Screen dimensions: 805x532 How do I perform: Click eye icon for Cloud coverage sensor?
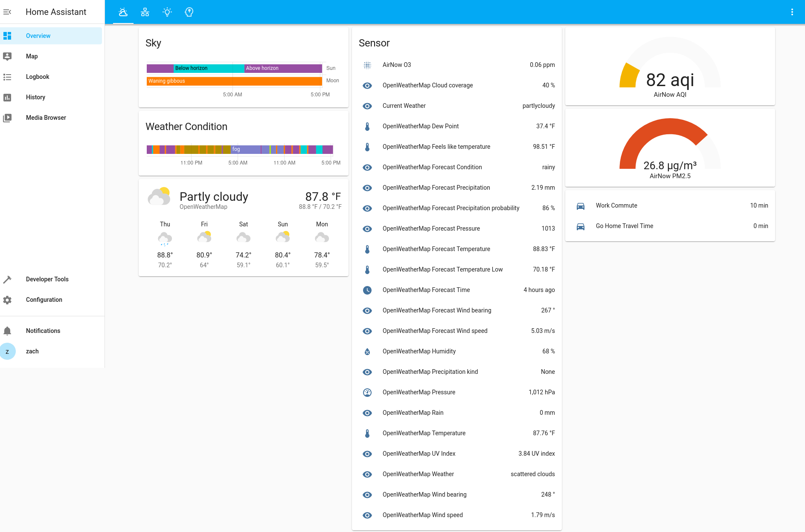point(367,85)
